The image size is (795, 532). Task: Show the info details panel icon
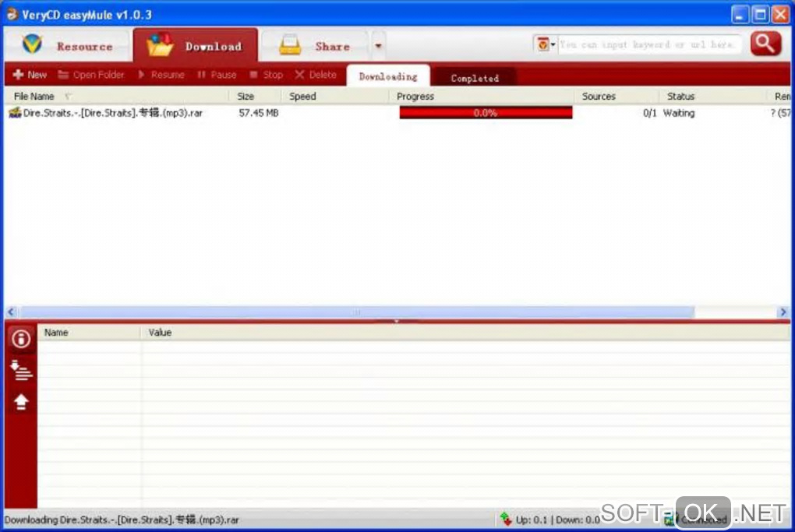coord(21,339)
